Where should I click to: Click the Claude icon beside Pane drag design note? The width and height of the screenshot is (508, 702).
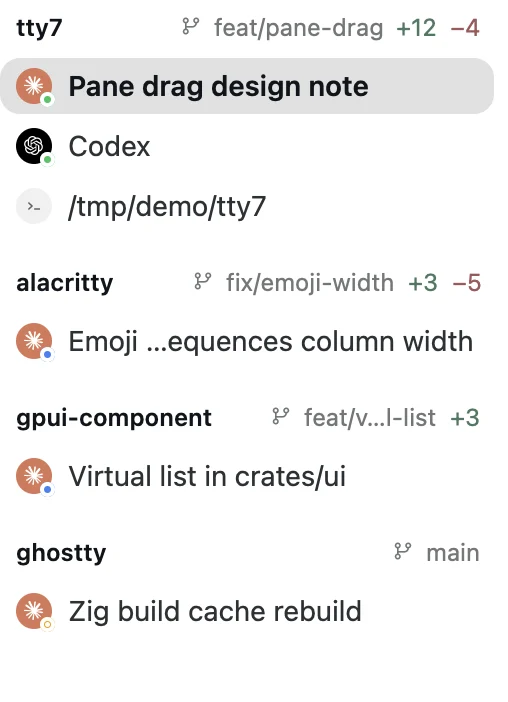point(34,86)
